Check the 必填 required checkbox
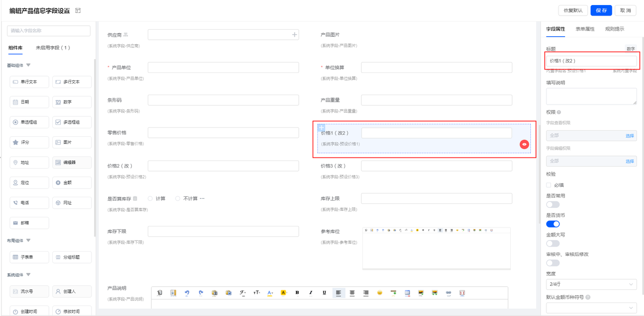The width and height of the screenshot is (644, 316). click(x=549, y=185)
